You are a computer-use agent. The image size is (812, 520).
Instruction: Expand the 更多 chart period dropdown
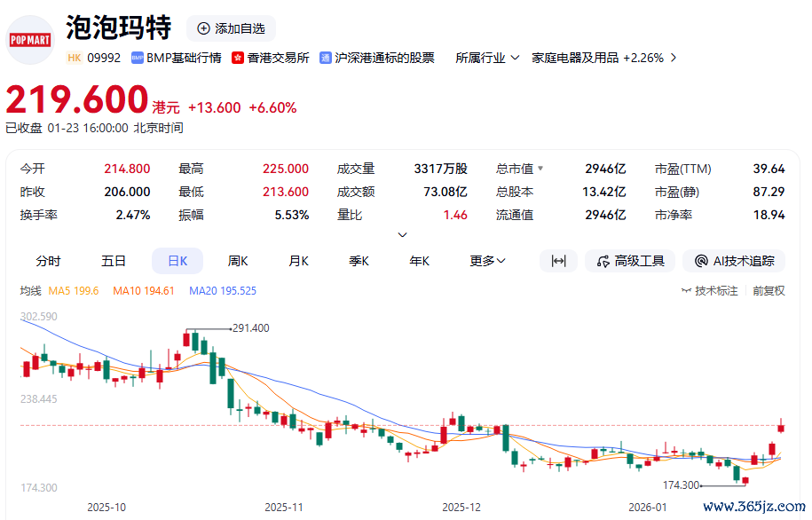[x=487, y=261]
